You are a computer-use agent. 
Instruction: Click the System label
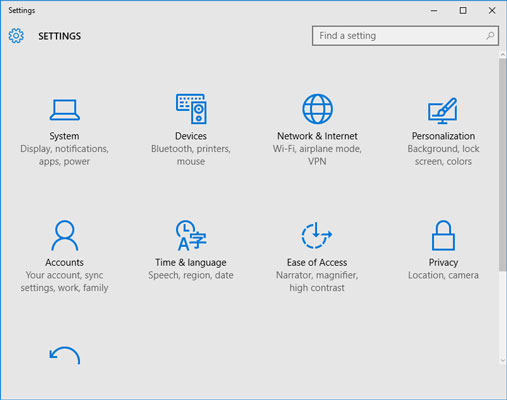coord(64,136)
